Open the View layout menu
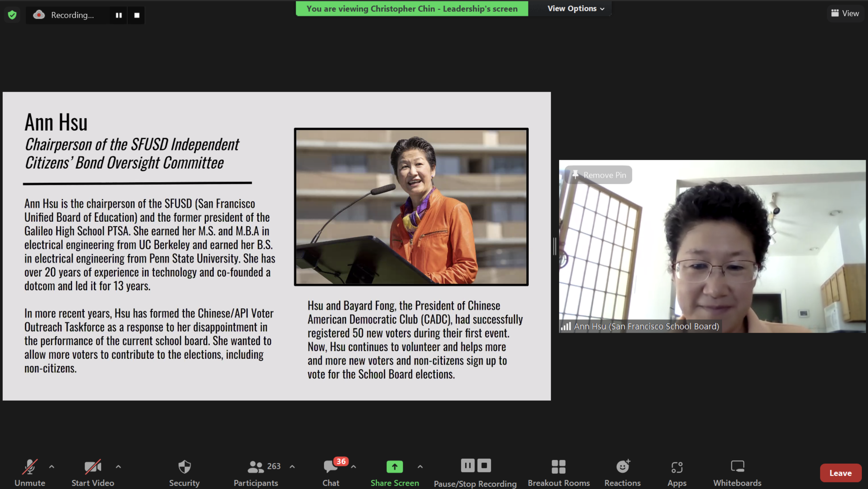Screen dimensions: 868x489 pos(845,14)
